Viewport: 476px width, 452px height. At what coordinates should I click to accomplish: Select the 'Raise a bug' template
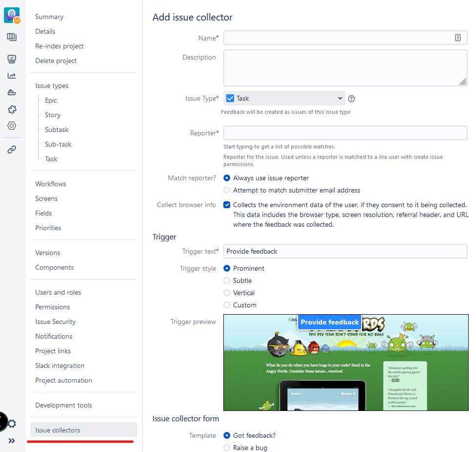(227, 448)
